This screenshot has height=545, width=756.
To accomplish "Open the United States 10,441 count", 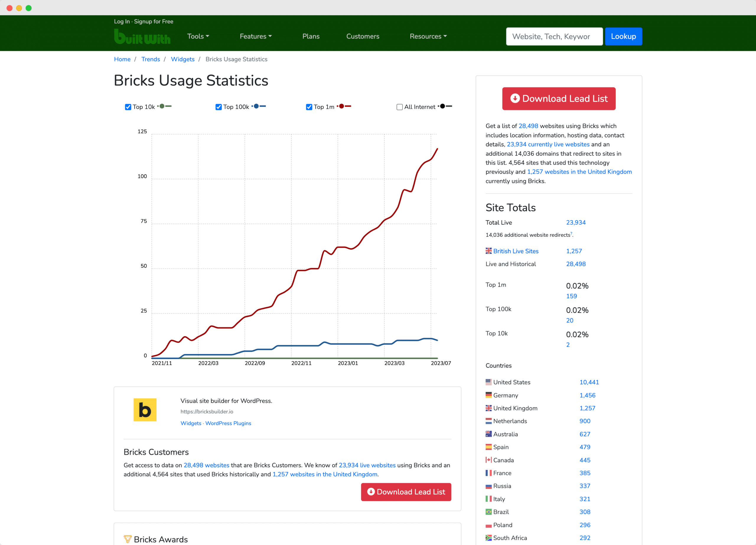I will point(589,382).
